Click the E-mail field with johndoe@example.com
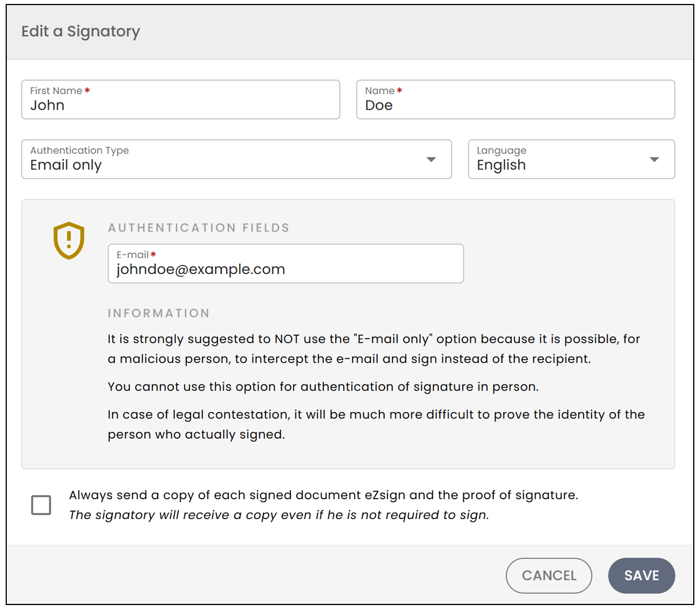 click(285, 263)
